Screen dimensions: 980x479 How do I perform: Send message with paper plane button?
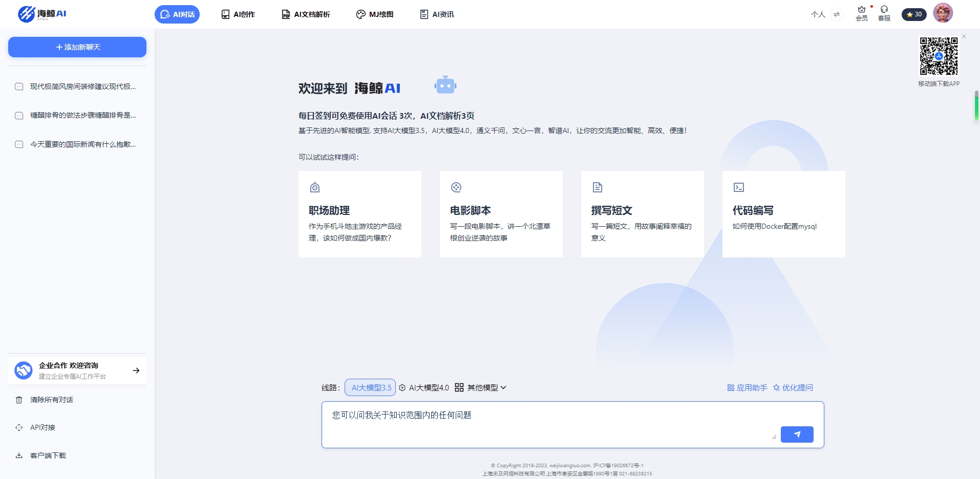[x=797, y=434]
